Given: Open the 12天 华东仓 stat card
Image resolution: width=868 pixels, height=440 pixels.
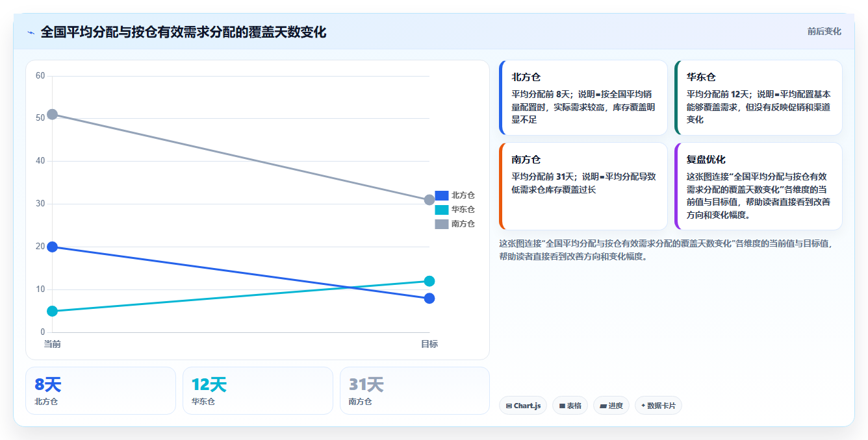Looking at the screenshot, I should [x=258, y=391].
